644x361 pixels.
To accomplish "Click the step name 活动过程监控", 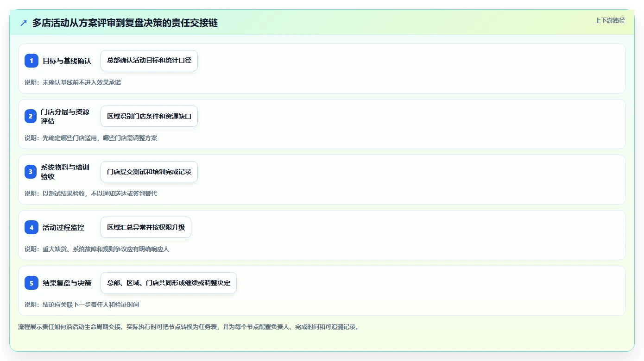I will [x=63, y=227].
